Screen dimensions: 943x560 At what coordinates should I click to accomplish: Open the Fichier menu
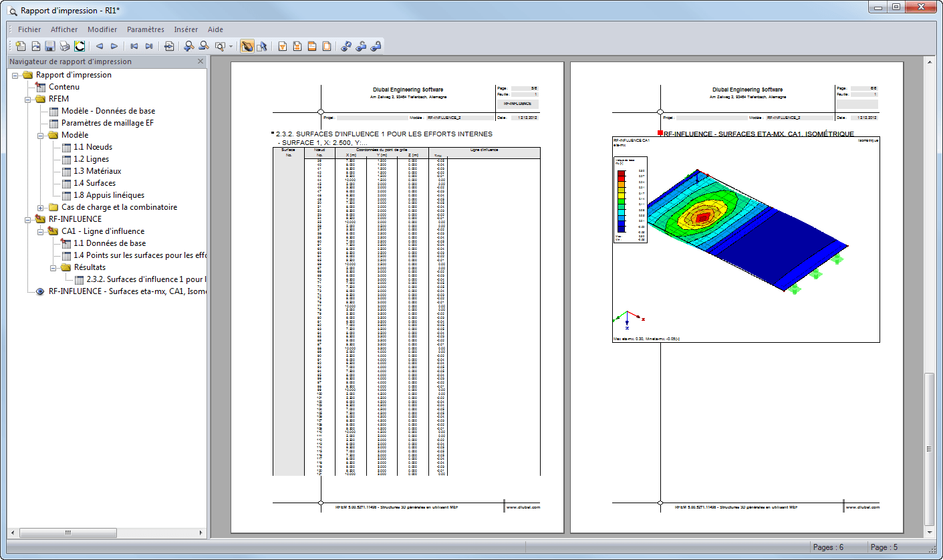(x=29, y=29)
